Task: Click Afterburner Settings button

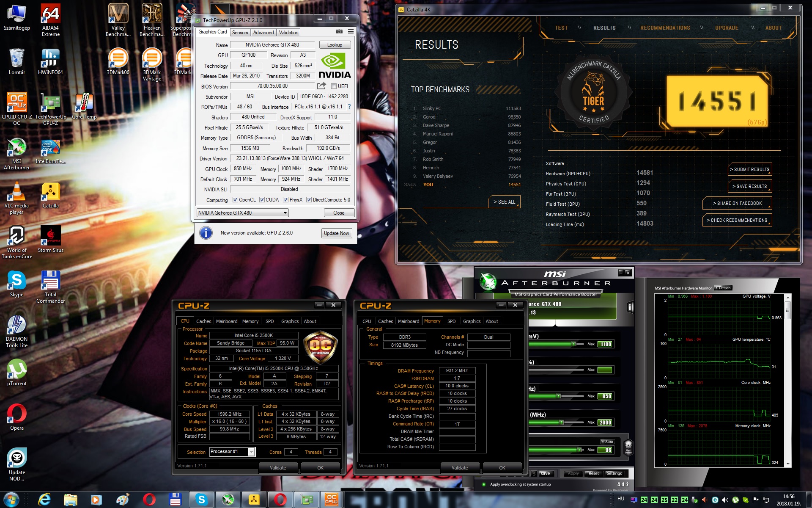Action: click(614, 474)
